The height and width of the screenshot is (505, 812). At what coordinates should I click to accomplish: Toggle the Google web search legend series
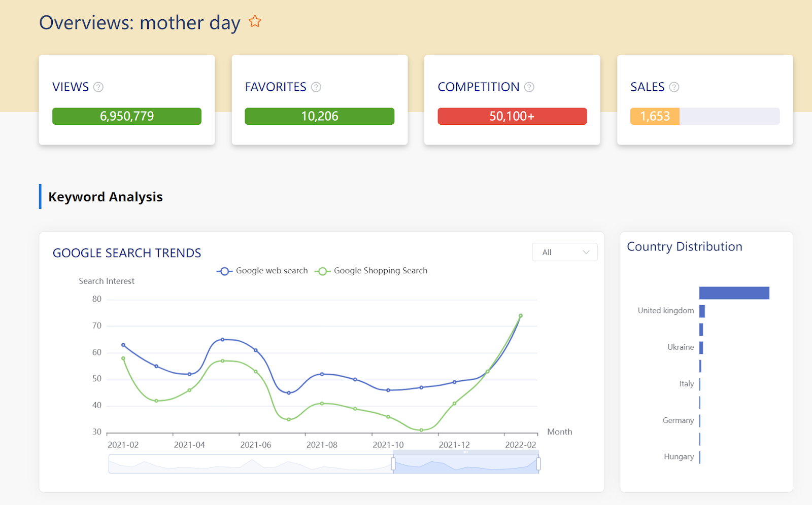[x=262, y=271]
